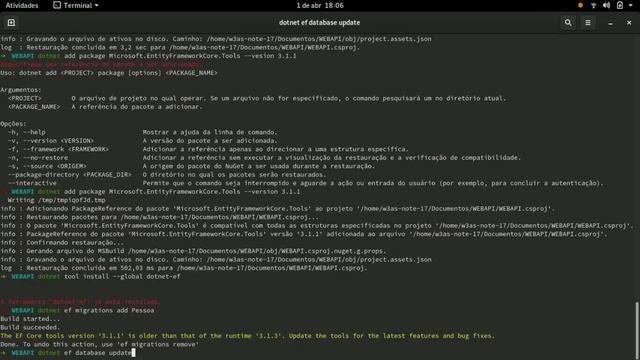
Task: Open the terminal hamburger menu
Action: pos(588,22)
